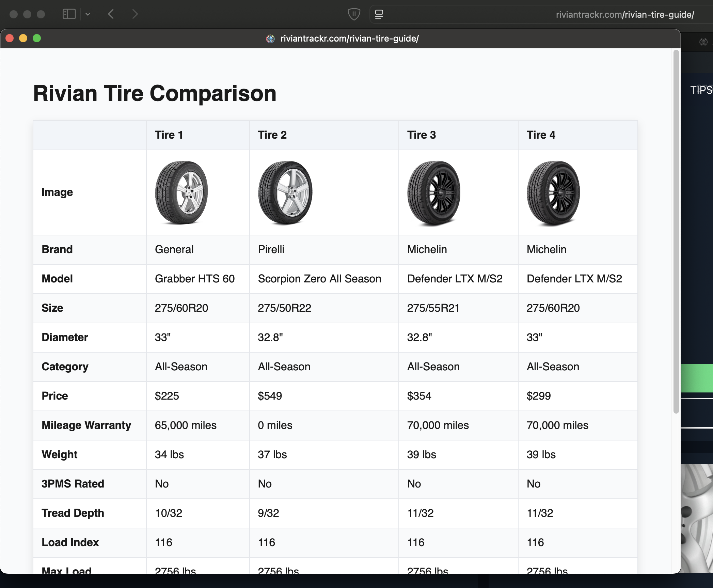Click the Tire 4 Michelin tire image
The image size is (713, 588).
[x=553, y=193]
